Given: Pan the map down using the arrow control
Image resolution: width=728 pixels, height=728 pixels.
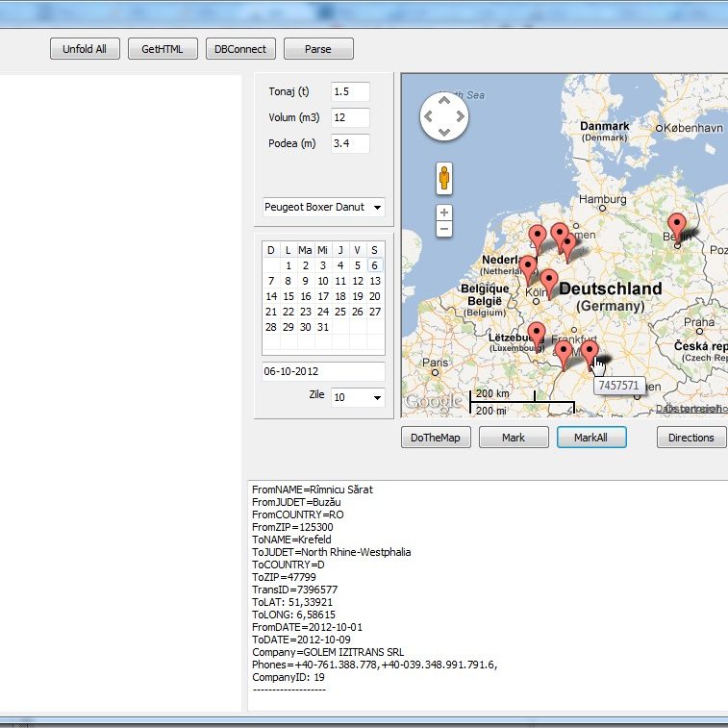Looking at the screenshot, I should [x=443, y=134].
